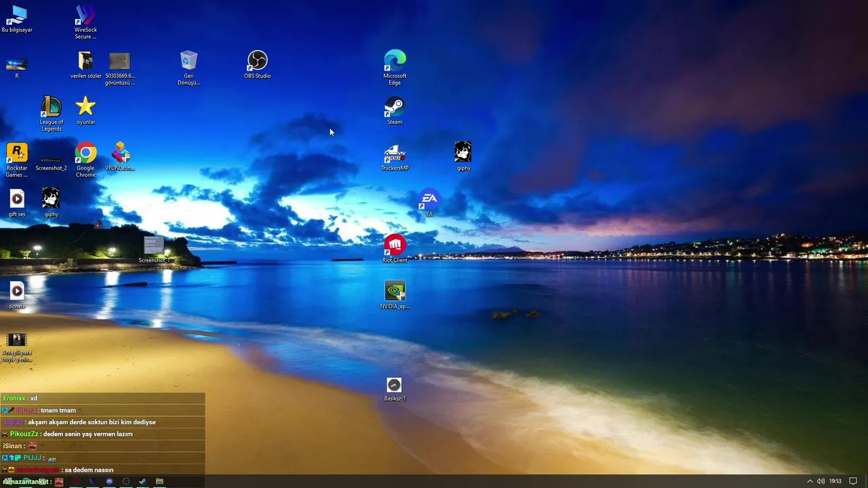Open Google Chrome desktop shortcut
Image resolution: width=868 pixels, height=488 pixels.
click(x=85, y=160)
